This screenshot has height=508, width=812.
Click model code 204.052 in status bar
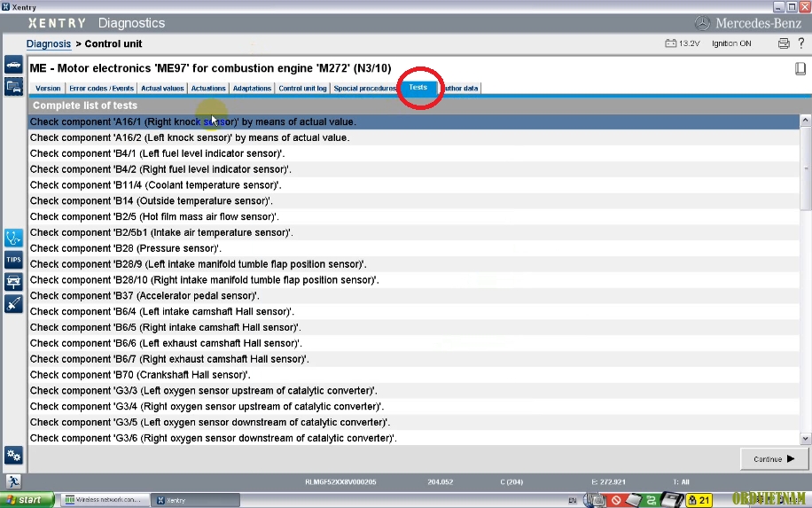(441, 481)
